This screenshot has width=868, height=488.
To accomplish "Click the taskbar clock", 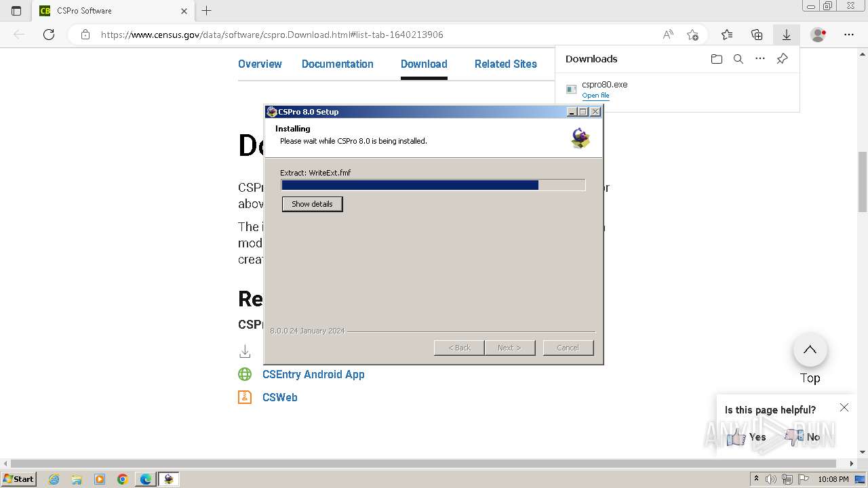I will pos(833,479).
